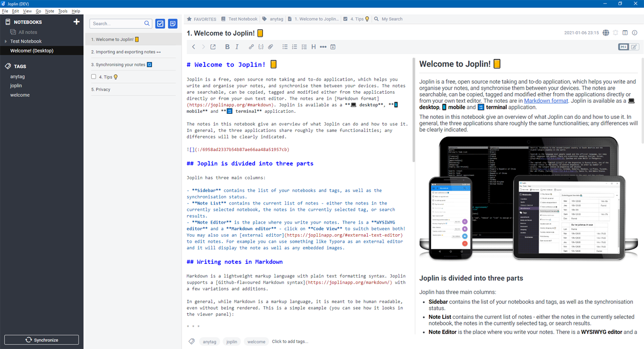644x349 pixels.
Task: Go back in note history
Action: 194,47
